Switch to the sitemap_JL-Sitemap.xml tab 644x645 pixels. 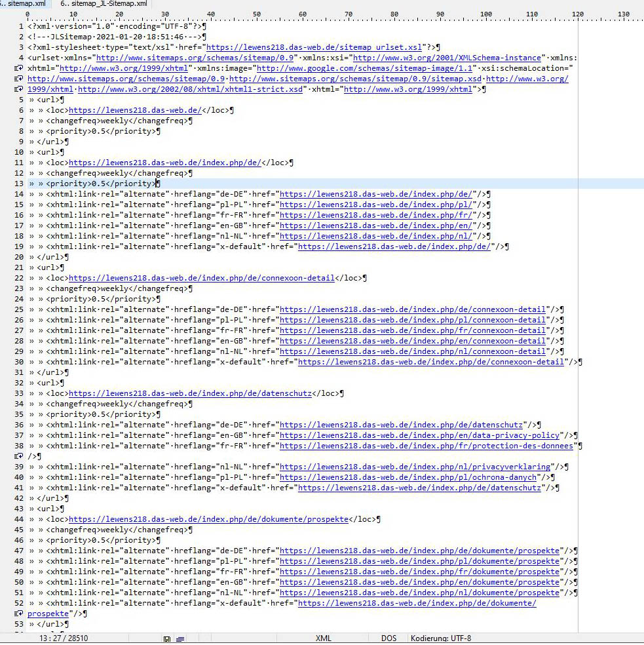click(x=104, y=4)
